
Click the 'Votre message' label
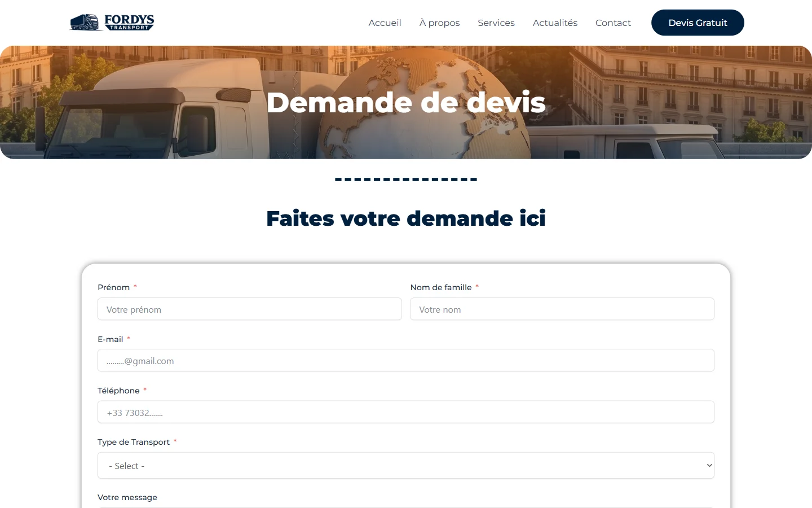[127, 497]
